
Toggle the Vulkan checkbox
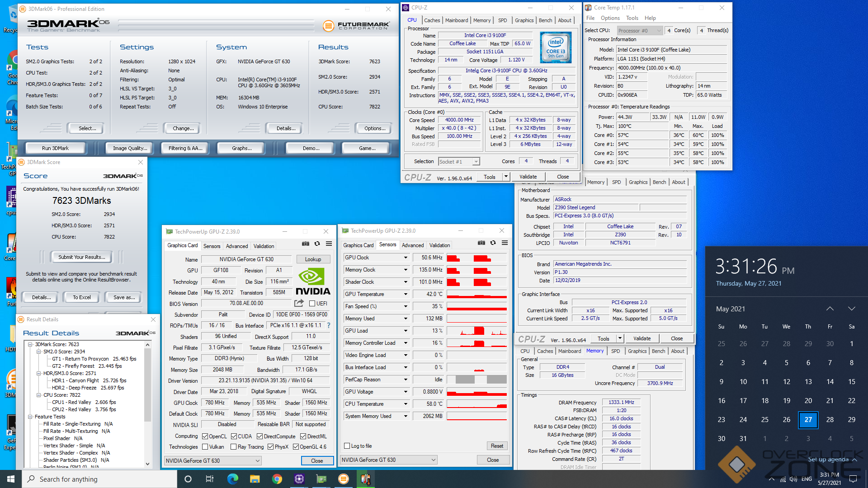[x=205, y=447]
